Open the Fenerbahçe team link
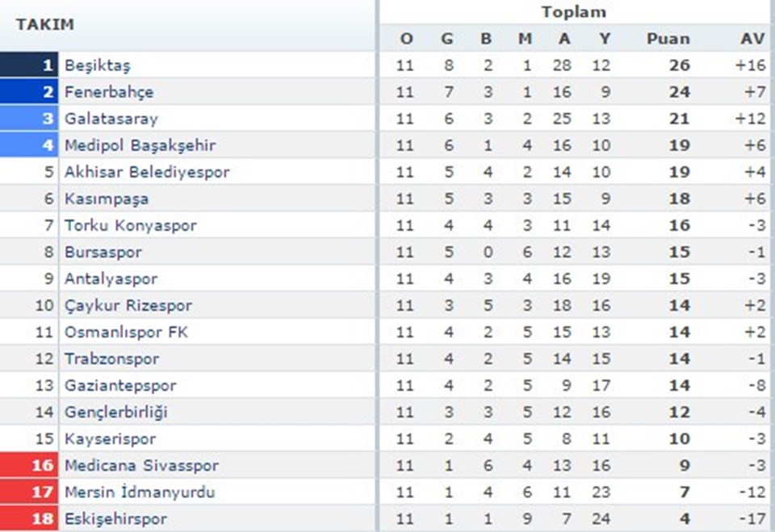Image resolution: width=775 pixels, height=532 pixels. click(109, 93)
